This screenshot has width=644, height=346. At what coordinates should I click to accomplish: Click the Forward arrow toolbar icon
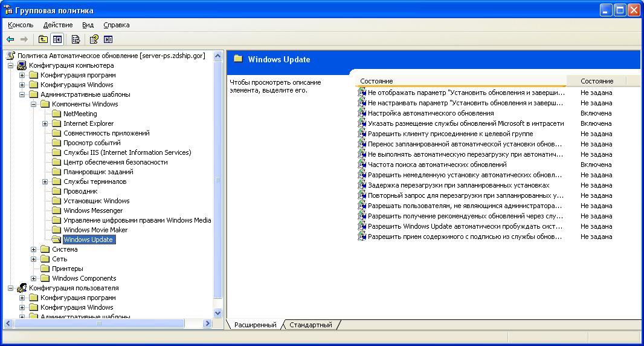click(x=24, y=39)
